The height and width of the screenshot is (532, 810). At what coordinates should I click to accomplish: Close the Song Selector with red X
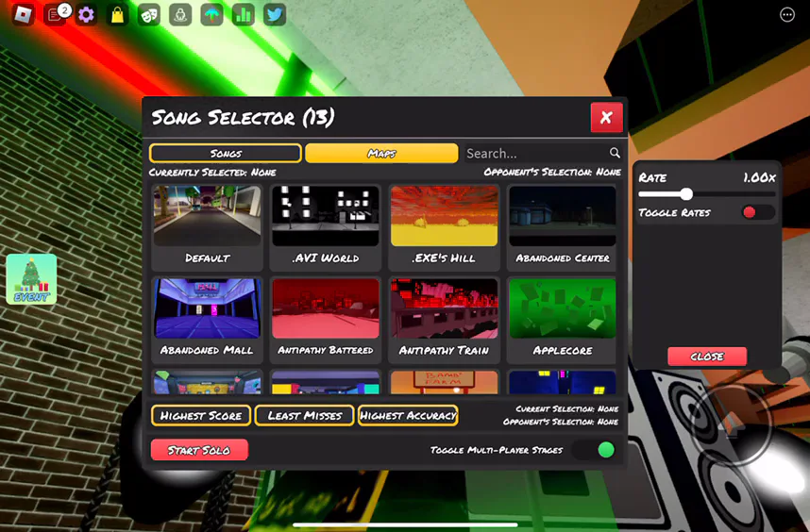click(x=606, y=118)
